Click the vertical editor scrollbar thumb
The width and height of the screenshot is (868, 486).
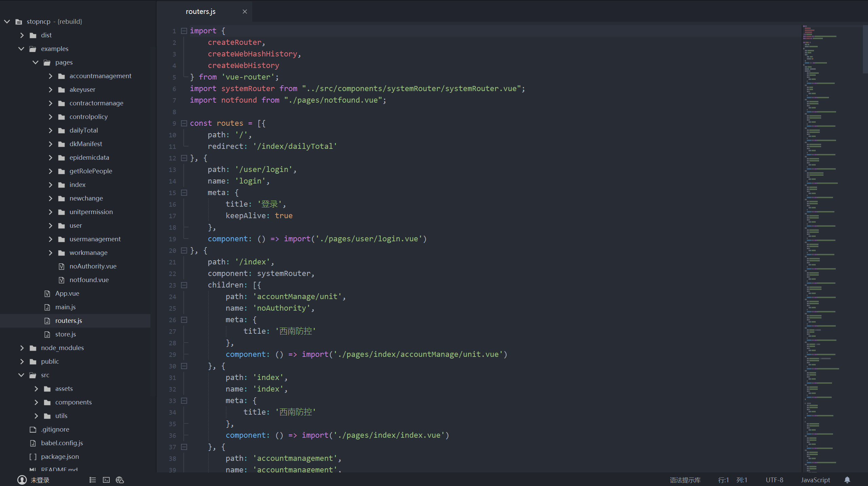tap(865, 49)
